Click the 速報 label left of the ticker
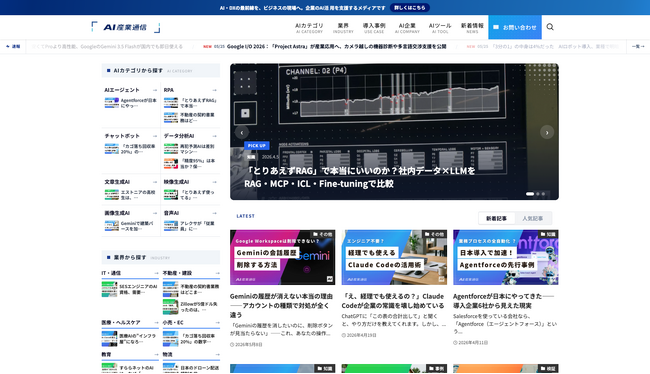Image resolution: width=650 pixels, height=374 pixels. tap(13, 46)
